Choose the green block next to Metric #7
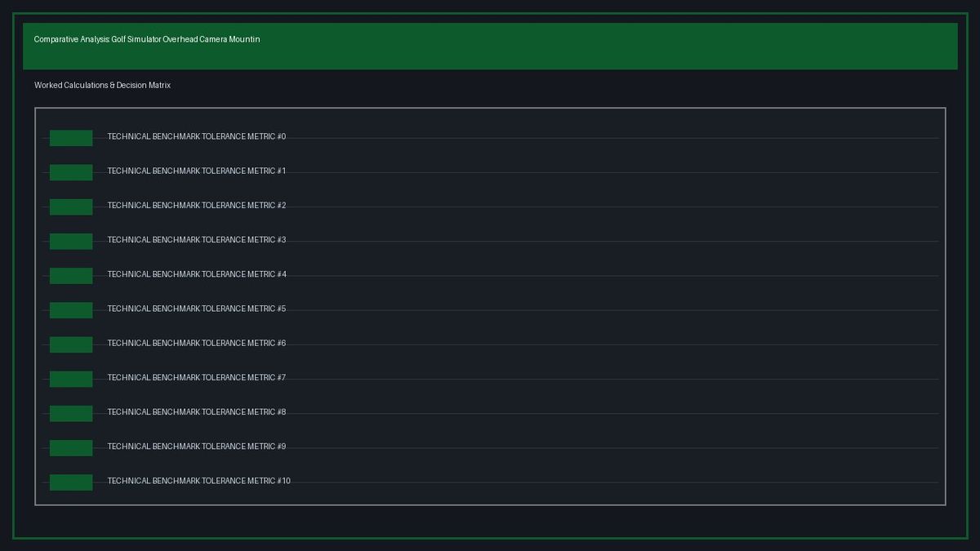 pyautogui.click(x=71, y=379)
